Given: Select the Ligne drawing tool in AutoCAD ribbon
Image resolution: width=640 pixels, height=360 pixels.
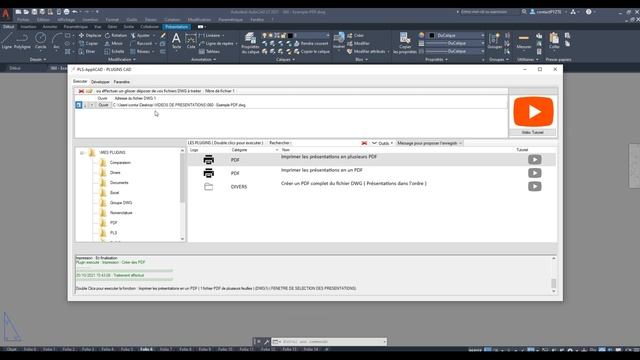Looking at the screenshot, I should (x=7, y=41).
